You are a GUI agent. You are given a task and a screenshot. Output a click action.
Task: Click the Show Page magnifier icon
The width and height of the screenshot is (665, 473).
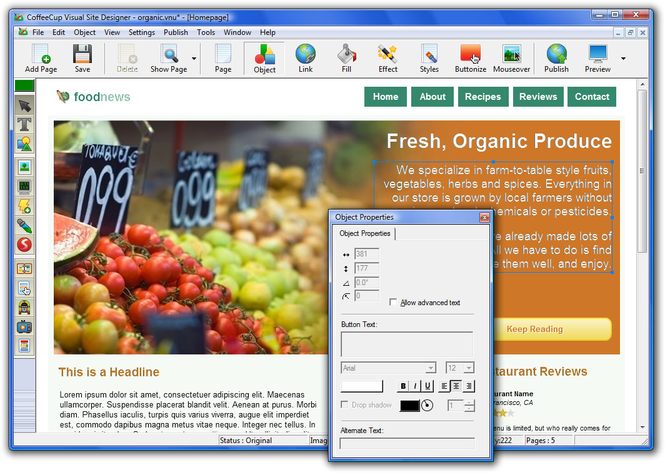click(169, 59)
